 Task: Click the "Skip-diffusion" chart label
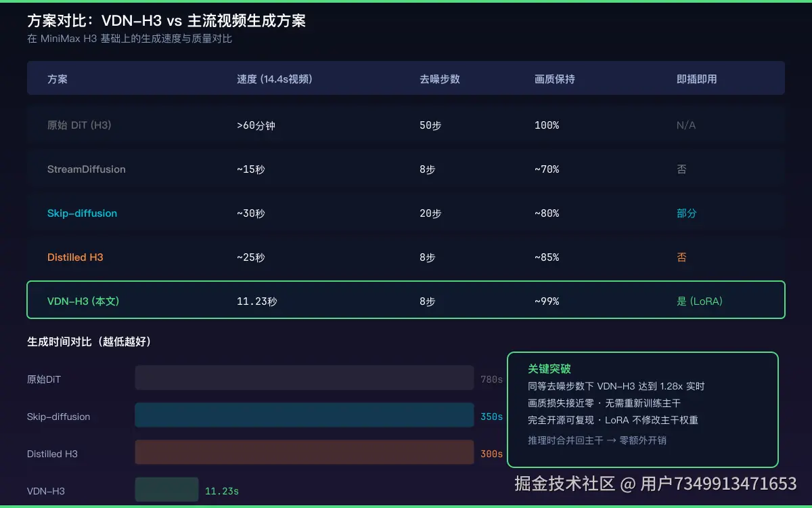point(58,417)
